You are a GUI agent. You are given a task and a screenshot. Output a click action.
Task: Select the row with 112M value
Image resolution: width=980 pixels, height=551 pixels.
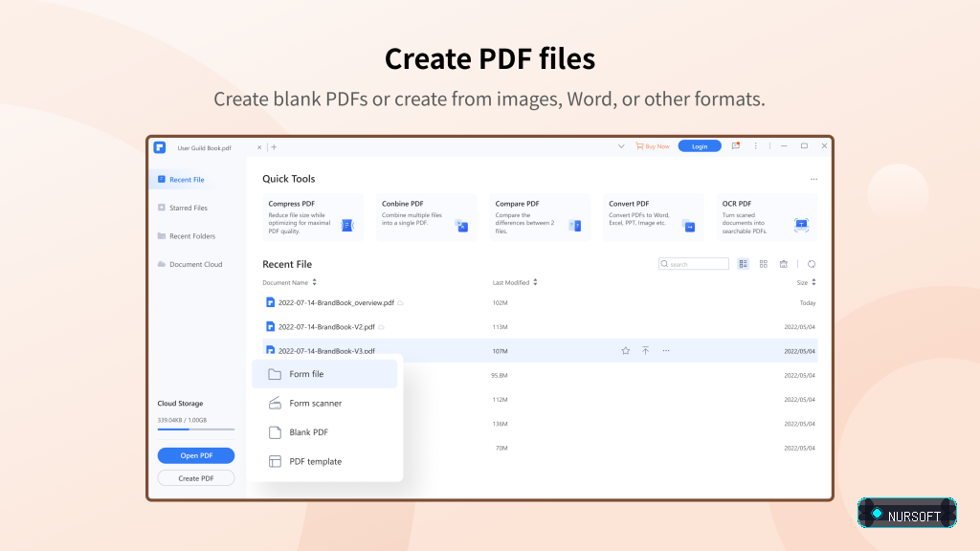(x=610, y=399)
